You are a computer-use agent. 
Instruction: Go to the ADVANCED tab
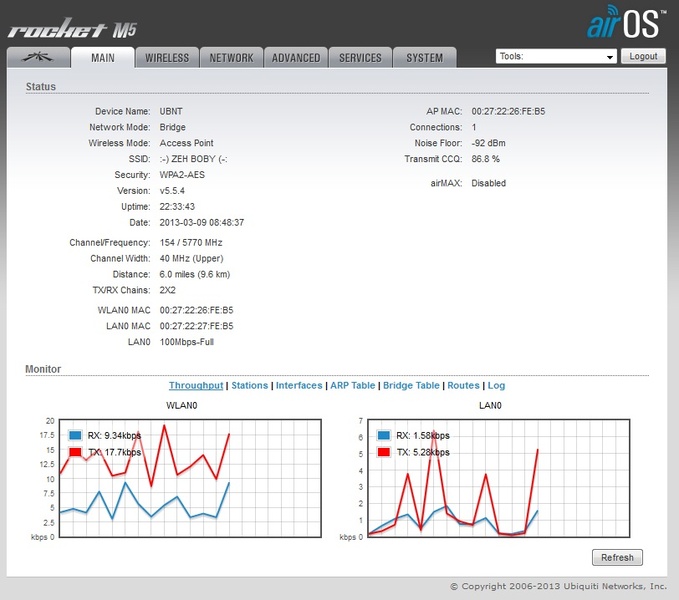coord(296,58)
